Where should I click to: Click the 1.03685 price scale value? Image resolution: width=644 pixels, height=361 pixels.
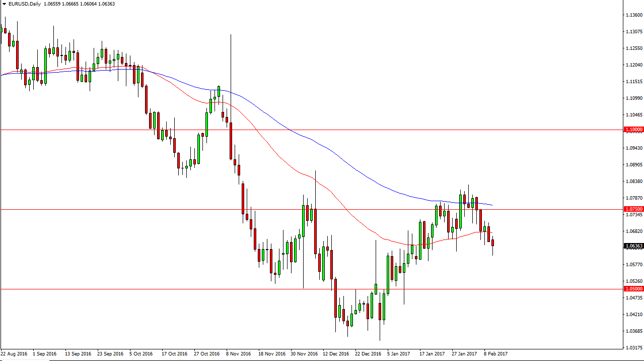tap(633, 331)
